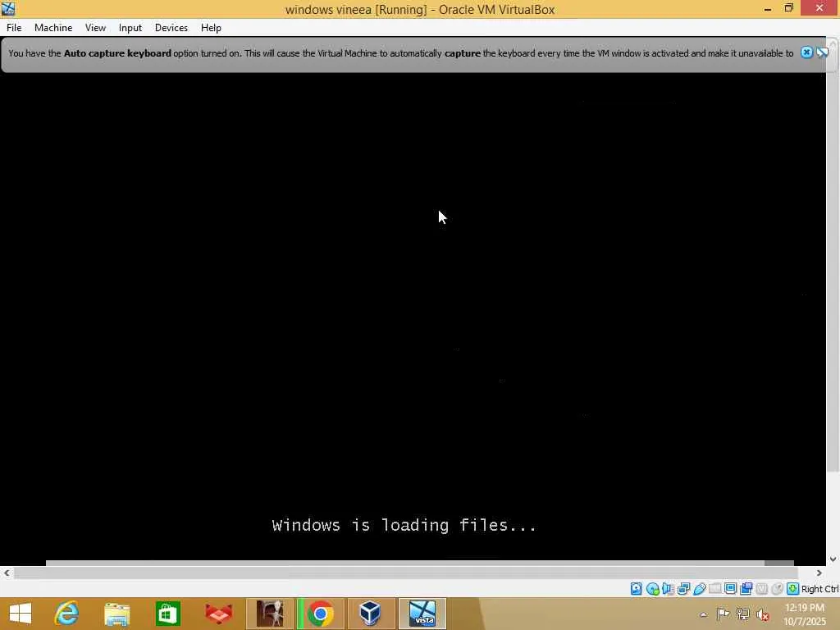Click the USB devices status icon
Viewport: 840px width, 630px height.
pyautogui.click(x=699, y=589)
